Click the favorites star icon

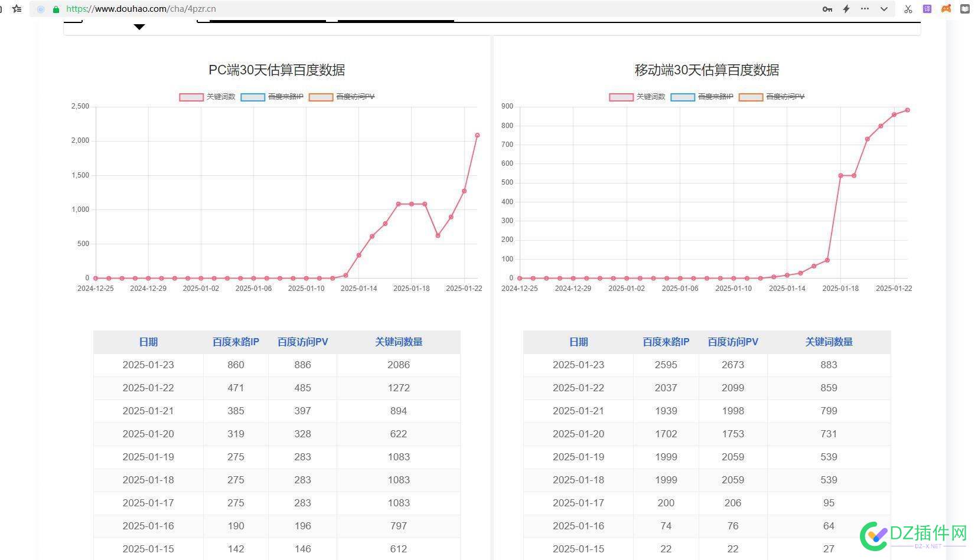(17, 9)
